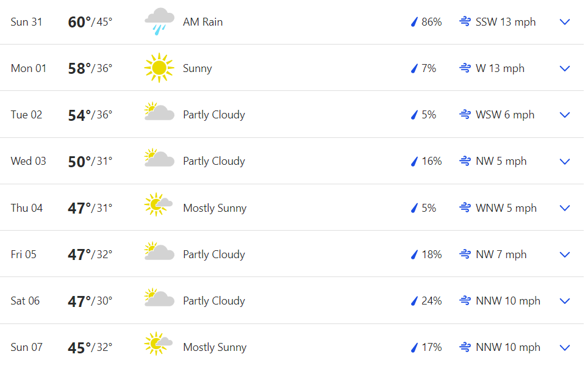Expand the Sun 07 forecast chevron
The height and width of the screenshot is (368, 588).
(565, 348)
